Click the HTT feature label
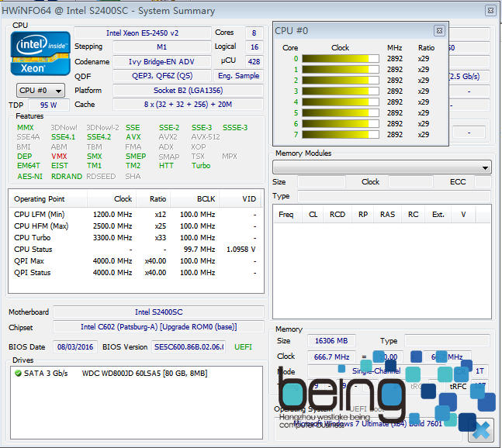The width and height of the screenshot is (502, 448). [x=166, y=166]
